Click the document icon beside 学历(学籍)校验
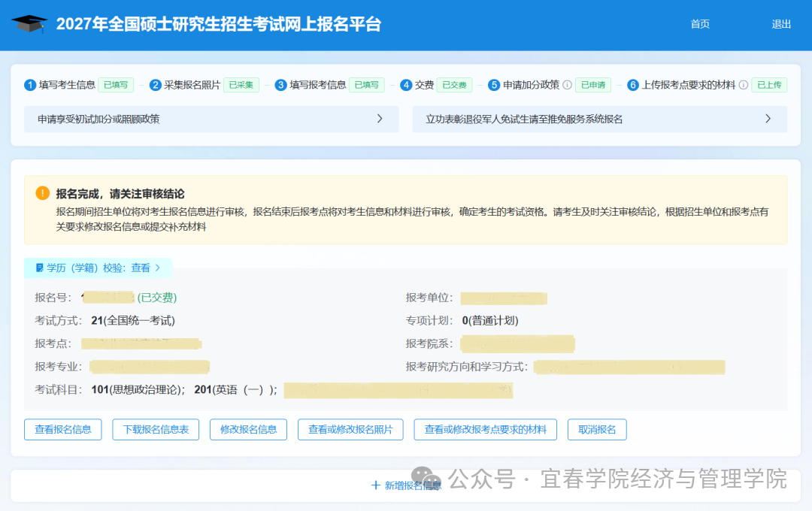The height and width of the screenshot is (511, 812). click(x=39, y=268)
